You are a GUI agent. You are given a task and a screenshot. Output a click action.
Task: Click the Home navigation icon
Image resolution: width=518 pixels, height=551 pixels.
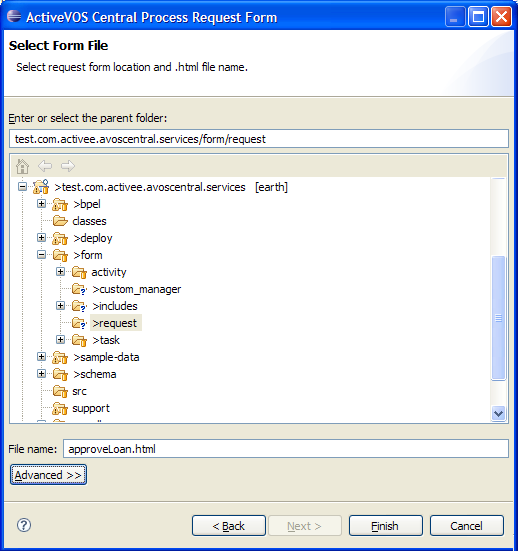point(22,166)
